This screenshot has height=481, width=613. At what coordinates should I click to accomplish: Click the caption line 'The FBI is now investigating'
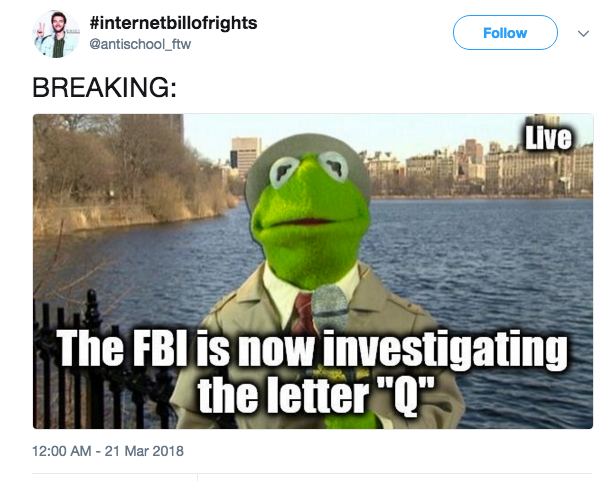(x=312, y=349)
